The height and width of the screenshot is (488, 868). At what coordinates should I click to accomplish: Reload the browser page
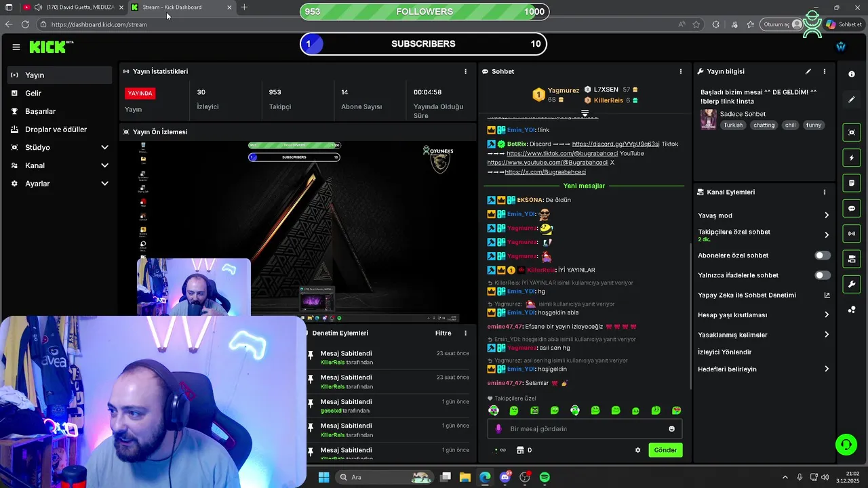pyautogui.click(x=25, y=24)
